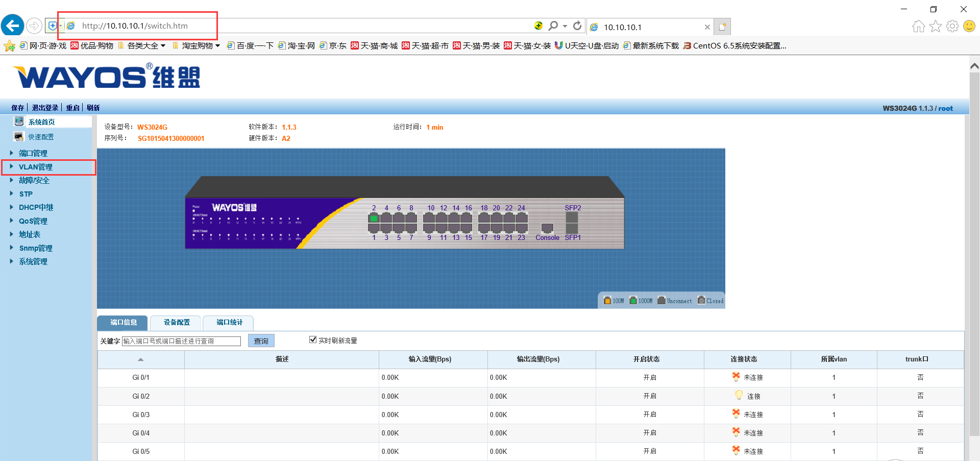Click the connected bulb icon for Gi 0/2
Screen dimensions: 980x461
[739, 395]
